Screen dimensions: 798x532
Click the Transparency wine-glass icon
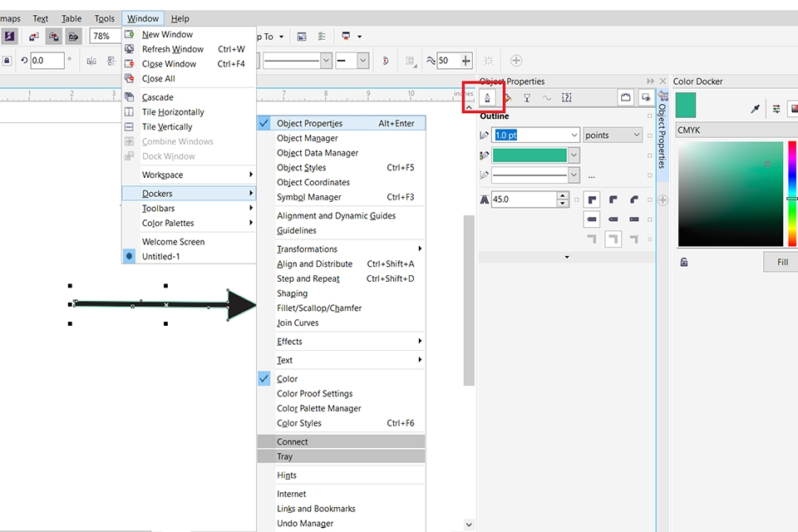point(526,97)
